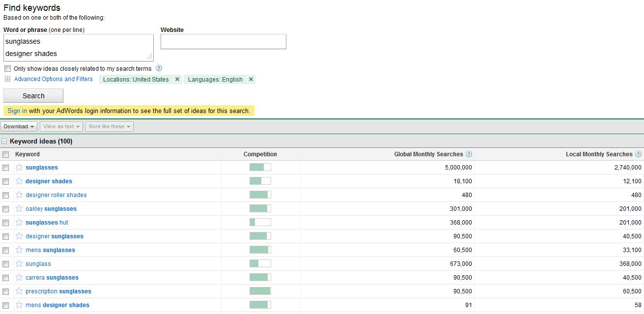Screen dimensions: 644x314
Task: Click the competition bar for 'prescription sunglasses'
Action: (x=260, y=291)
